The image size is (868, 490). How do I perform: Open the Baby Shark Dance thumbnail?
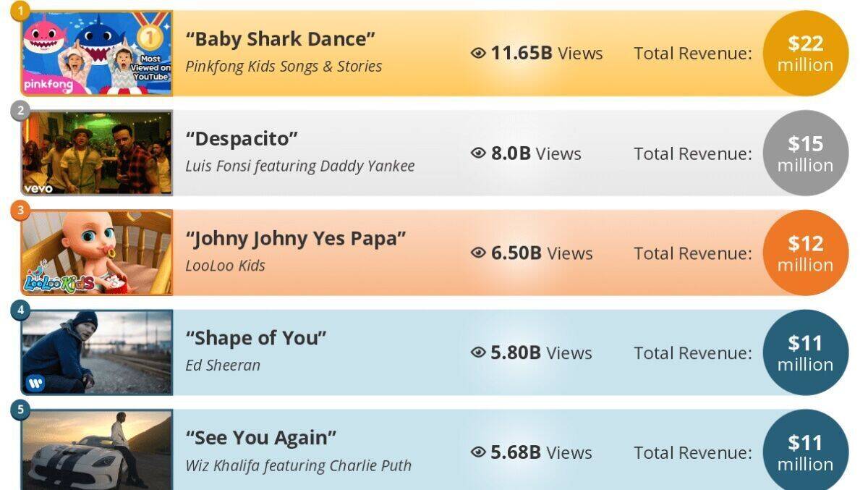click(97, 53)
